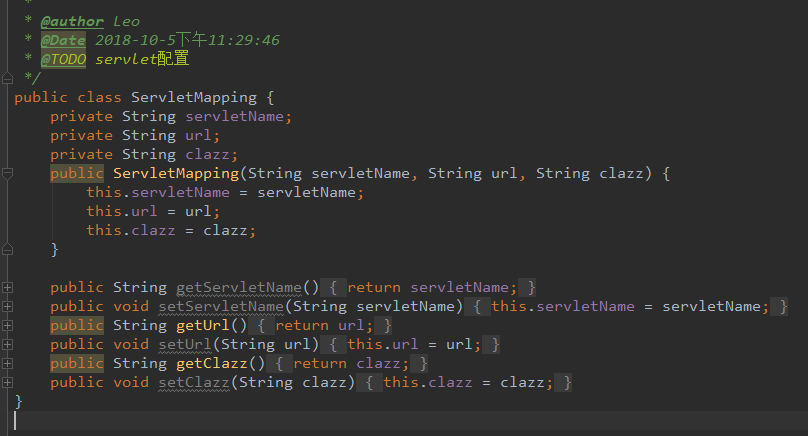The image size is (808, 436).
Task: Click the getClazz method name
Action: 212,363
